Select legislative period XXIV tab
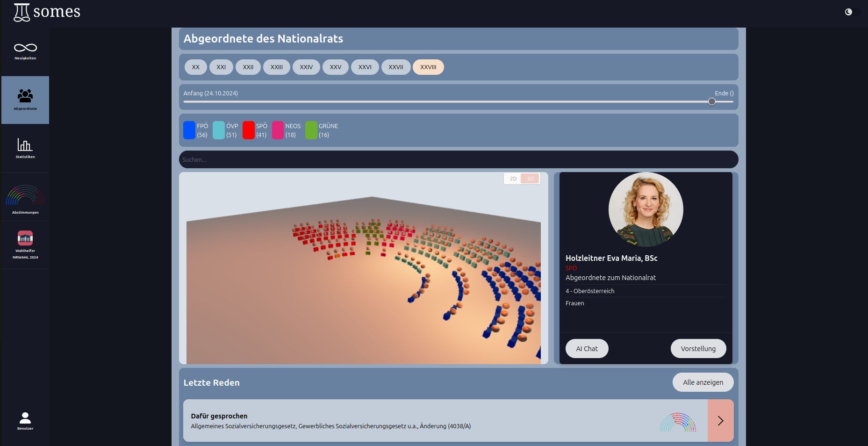 pyautogui.click(x=306, y=67)
